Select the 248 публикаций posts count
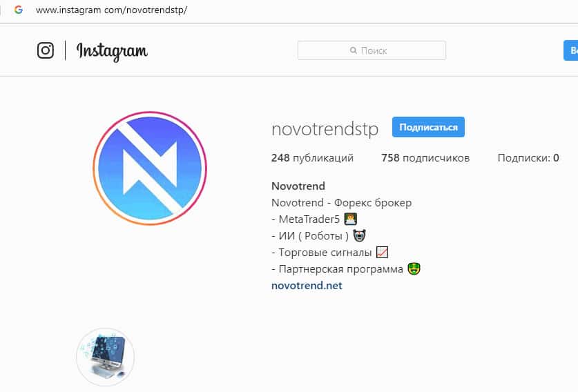578x392 pixels. (x=312, y=158)
